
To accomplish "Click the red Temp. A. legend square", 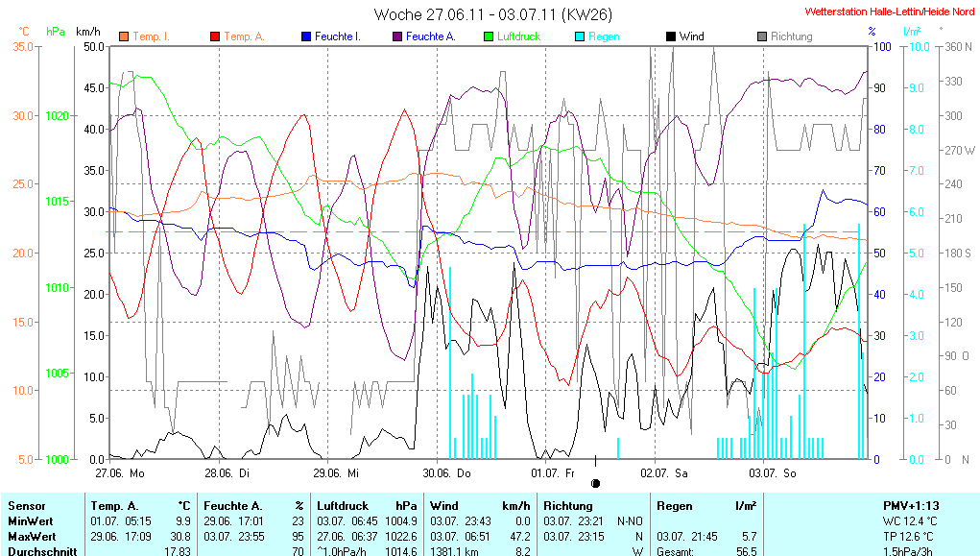I will coord(214,36).
